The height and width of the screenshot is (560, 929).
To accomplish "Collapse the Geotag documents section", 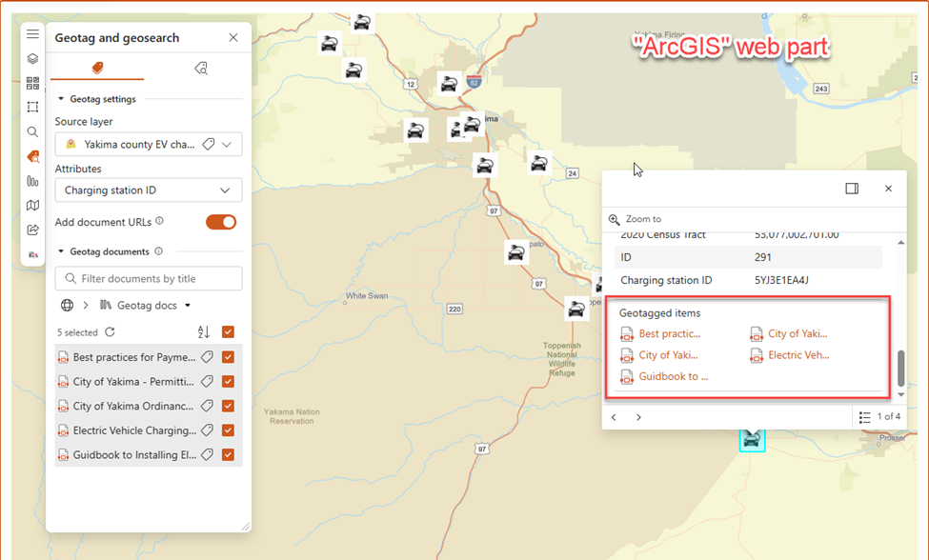I will (x=60, y=251).
